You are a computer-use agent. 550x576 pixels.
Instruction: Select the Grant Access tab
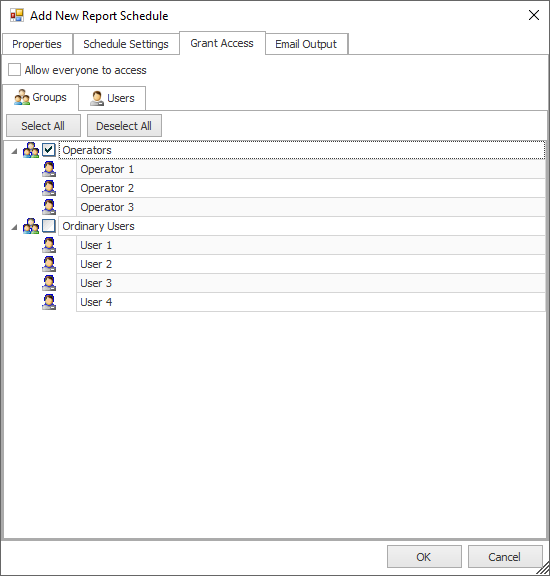click(x=222, y=43)
